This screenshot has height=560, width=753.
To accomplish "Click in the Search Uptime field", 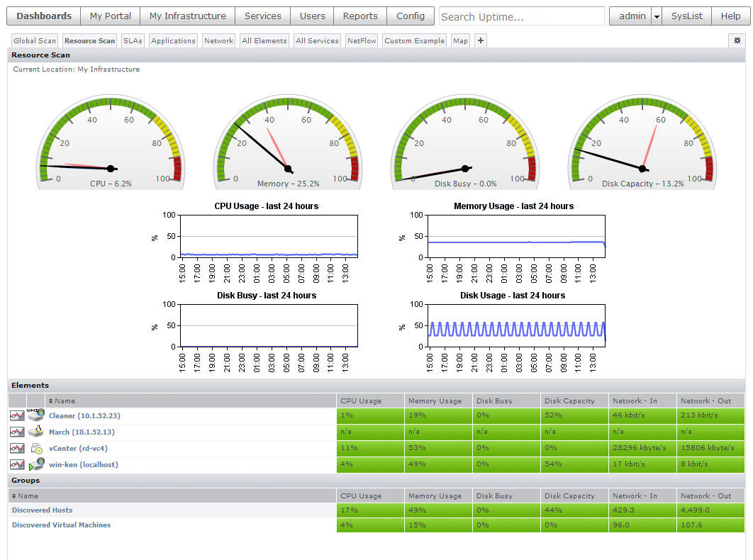I will point(522,16).
